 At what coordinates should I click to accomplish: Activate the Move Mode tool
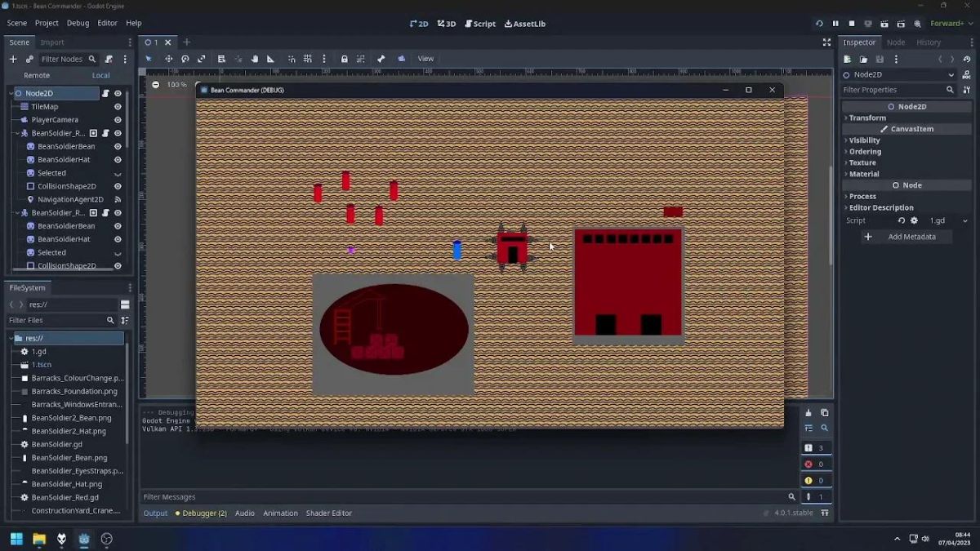pyautogui.click(x=168, y=59)
